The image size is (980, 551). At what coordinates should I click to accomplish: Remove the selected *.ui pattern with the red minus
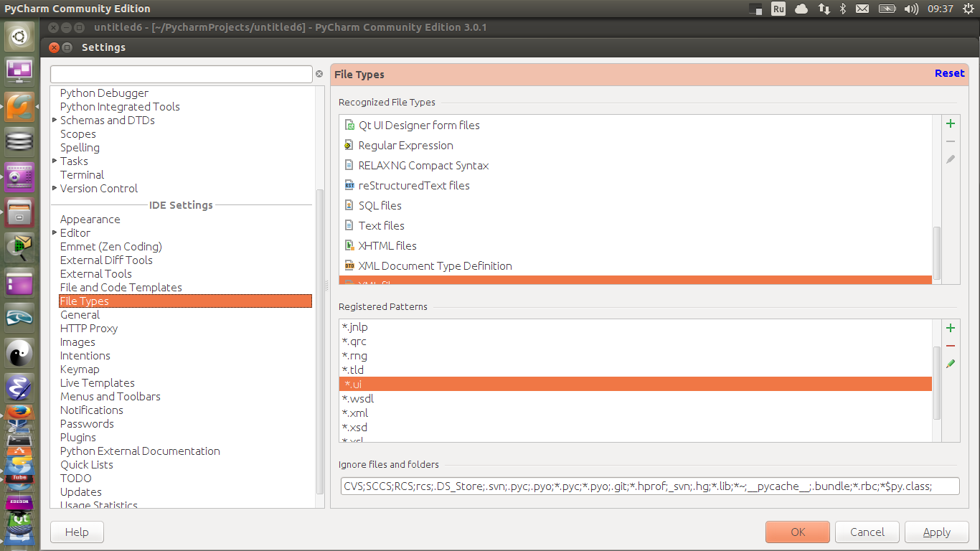click(x=951, y=346)
